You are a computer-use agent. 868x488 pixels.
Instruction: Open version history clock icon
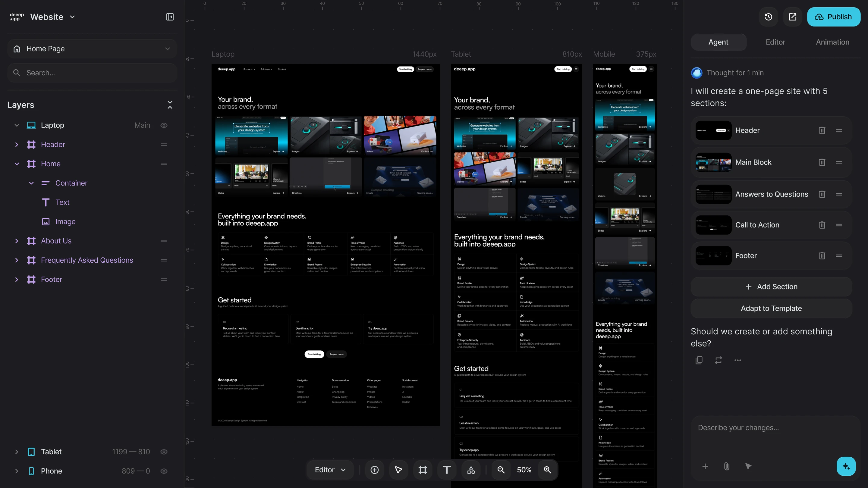coord(768,17)
